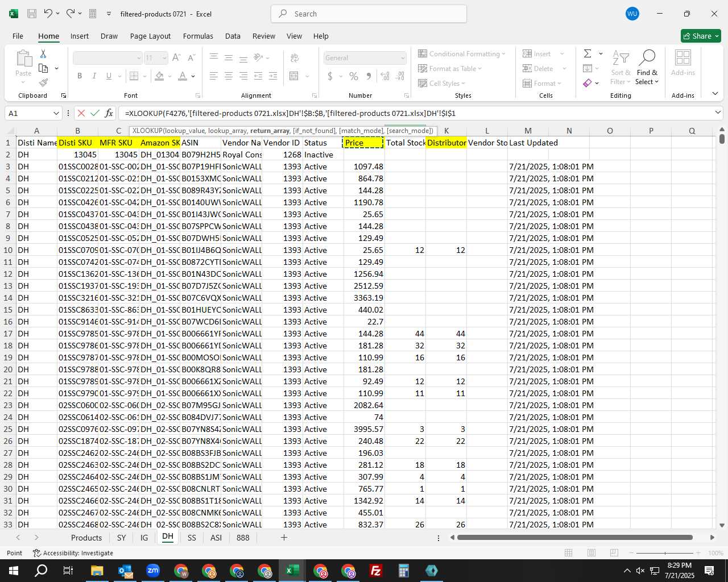Screen dimensions: 728x582
Task: Open the font name dropdown
Action: [x=139, y=58]
